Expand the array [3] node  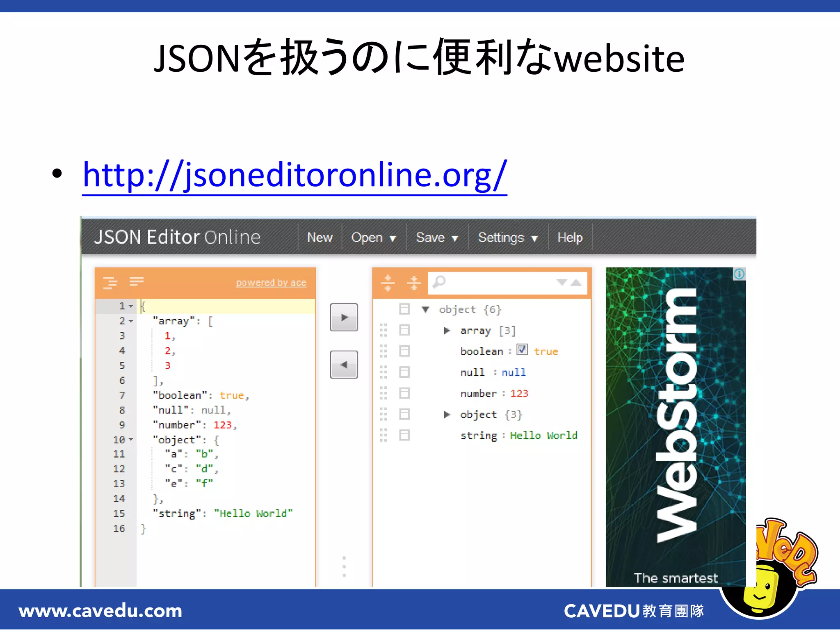[x=447, y=330]
